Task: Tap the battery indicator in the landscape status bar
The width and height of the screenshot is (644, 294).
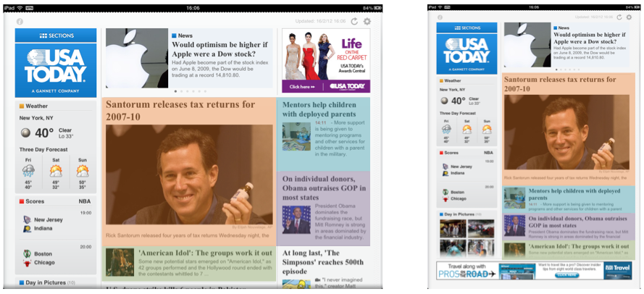Action: pyautogui.click(x=377, y=8)
